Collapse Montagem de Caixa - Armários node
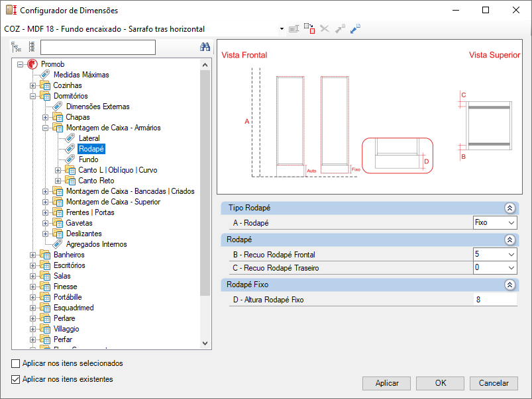 coord(45,128)
